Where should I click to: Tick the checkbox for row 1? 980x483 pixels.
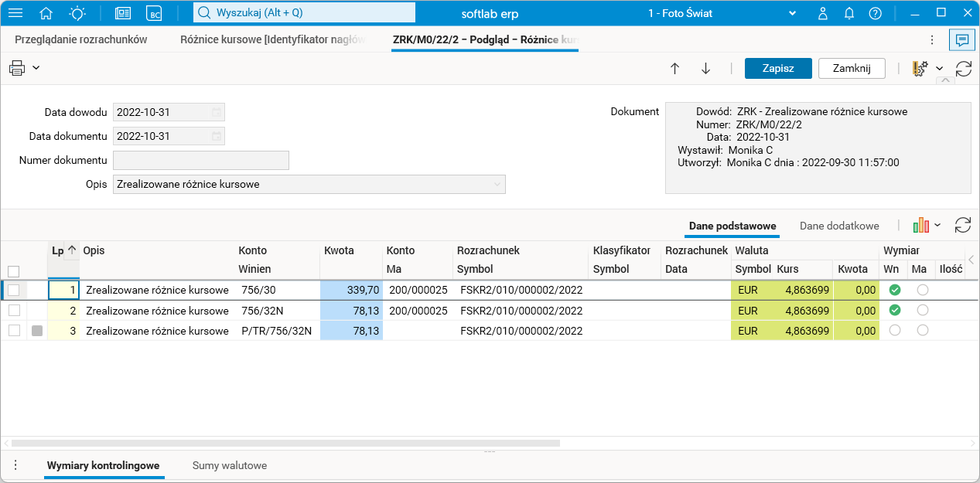[13, 290]
